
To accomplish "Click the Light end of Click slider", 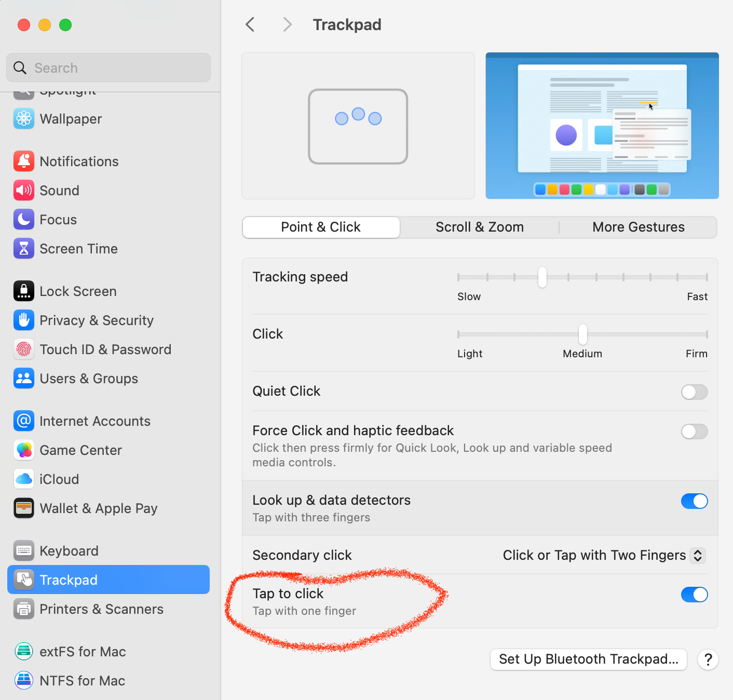I will click(x=470, y=354).
